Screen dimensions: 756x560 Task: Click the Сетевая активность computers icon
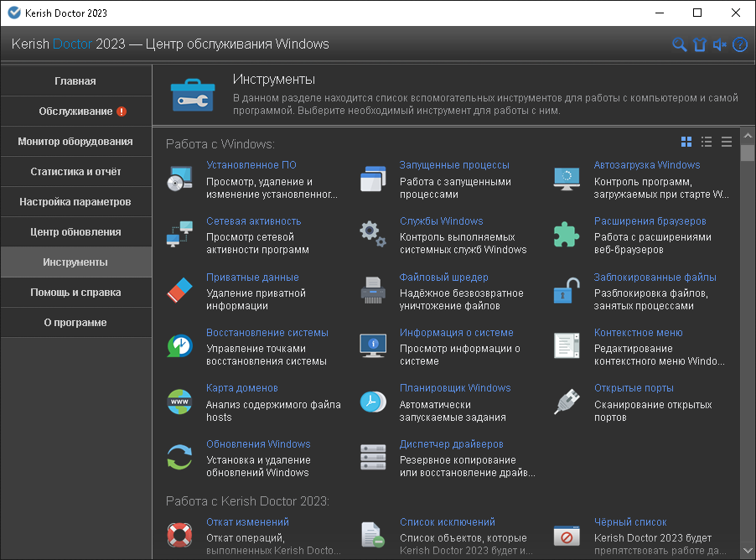[x=180, y=235]
